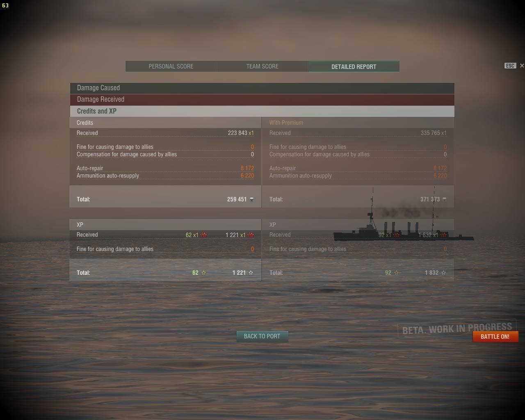This screenshot has width=525, height=420.
Task: Go back to port
Action: (x=262, y=336)
